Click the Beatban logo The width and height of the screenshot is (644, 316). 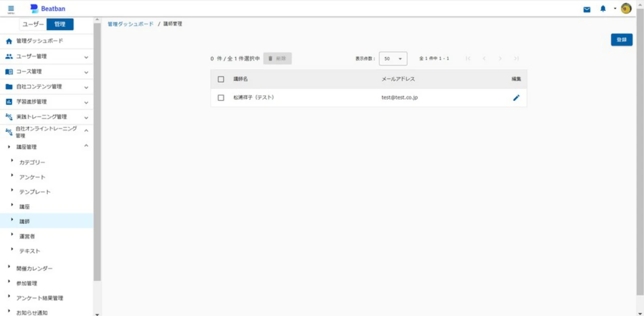48,9
